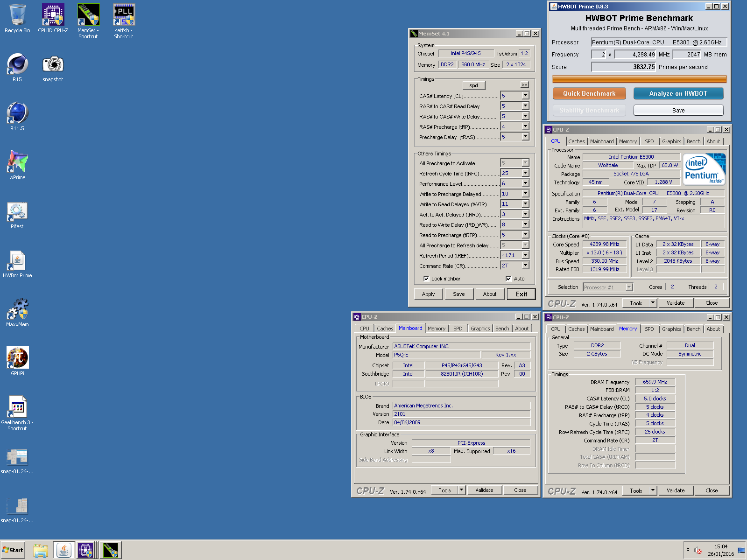Image resolution: width=747 pixels, height=560 pixels.
Task: Open the RAS# Precharge (tRP) dropdown
Action: point(525,126)
